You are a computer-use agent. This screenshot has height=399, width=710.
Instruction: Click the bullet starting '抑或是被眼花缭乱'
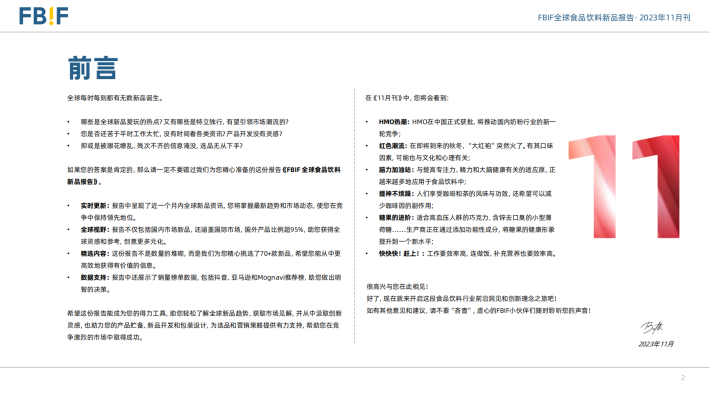point(162,146)
